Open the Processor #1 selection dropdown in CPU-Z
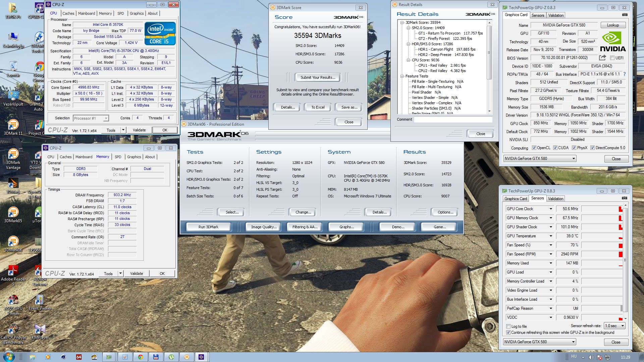The width and height of the screenshot is (644, 362). point(91,118)
